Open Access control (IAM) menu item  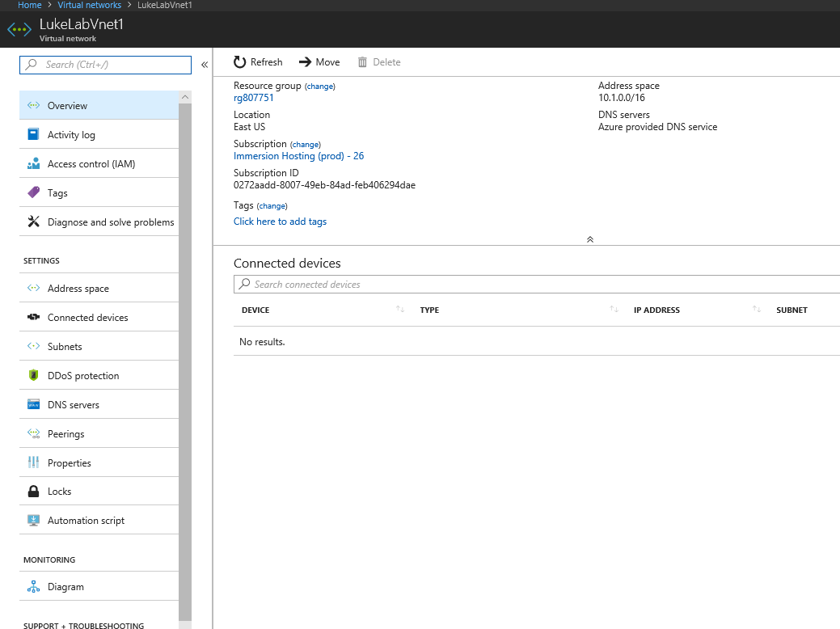[x=99, y=163]
